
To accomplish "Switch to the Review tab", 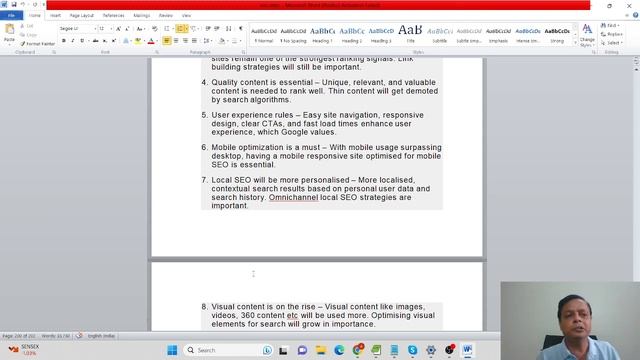I will click(165, 15).
